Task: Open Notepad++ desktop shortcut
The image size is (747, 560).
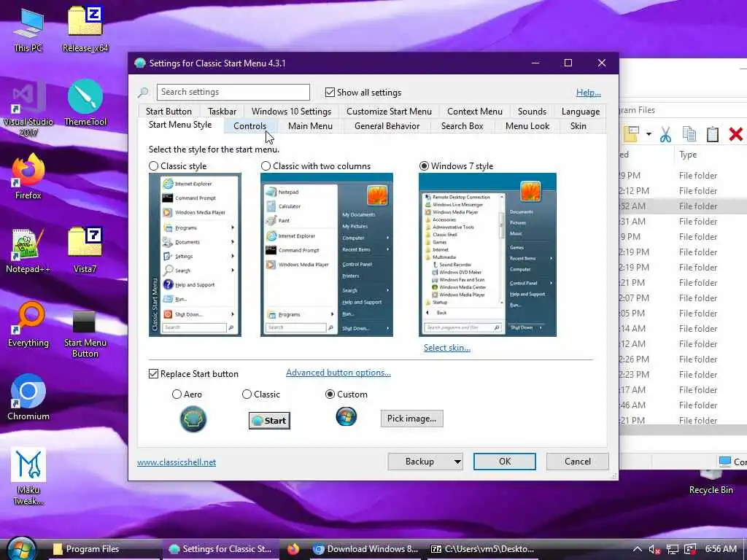Action: point(28,251)
